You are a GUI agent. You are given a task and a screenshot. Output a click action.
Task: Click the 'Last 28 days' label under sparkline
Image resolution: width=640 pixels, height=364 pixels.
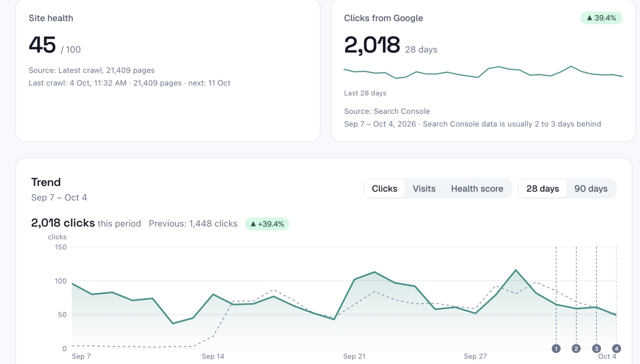pos(365,93)
